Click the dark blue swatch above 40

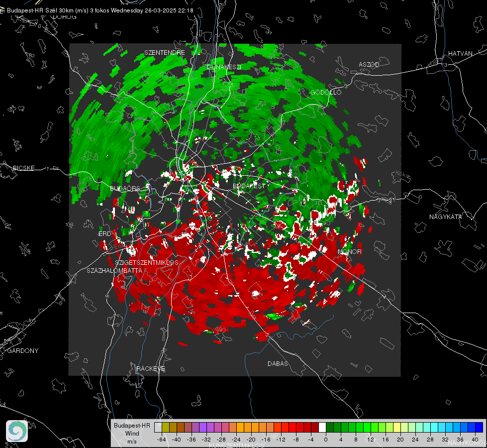coord(479,427)
